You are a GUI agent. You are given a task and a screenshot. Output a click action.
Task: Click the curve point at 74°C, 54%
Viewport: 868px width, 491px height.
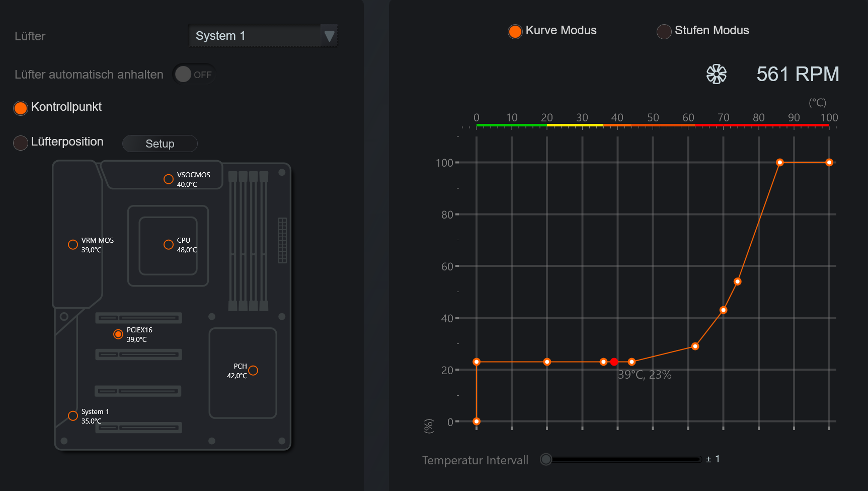point(737,282)
